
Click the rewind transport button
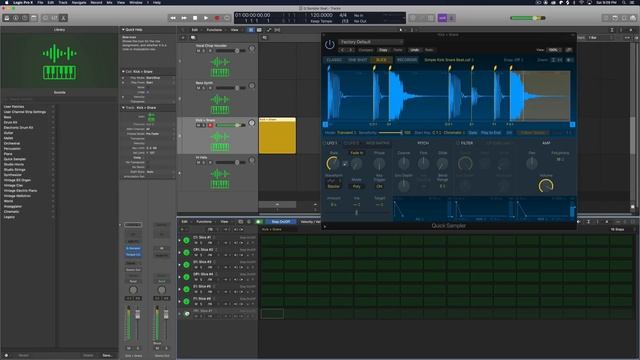click(173, 18)
